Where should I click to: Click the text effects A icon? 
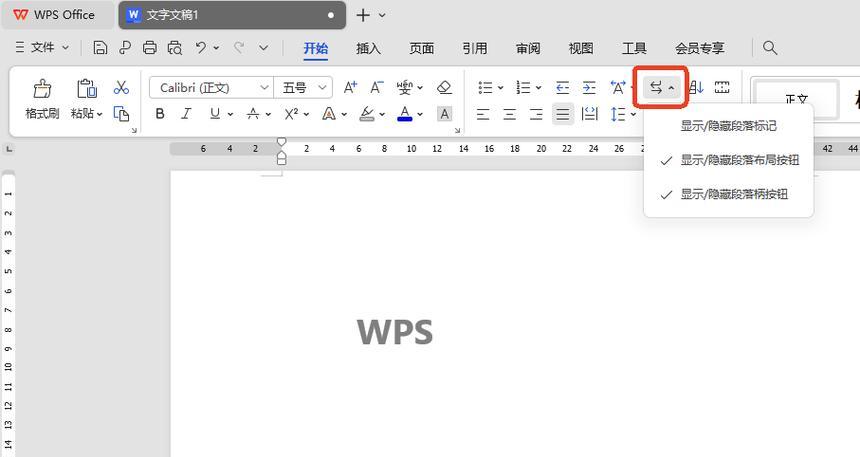coord(329,114)
